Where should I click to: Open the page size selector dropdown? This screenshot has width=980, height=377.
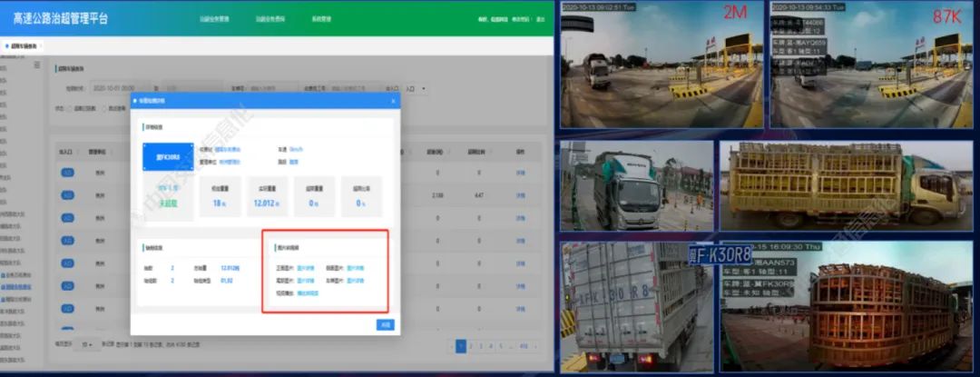coord(87,345)
